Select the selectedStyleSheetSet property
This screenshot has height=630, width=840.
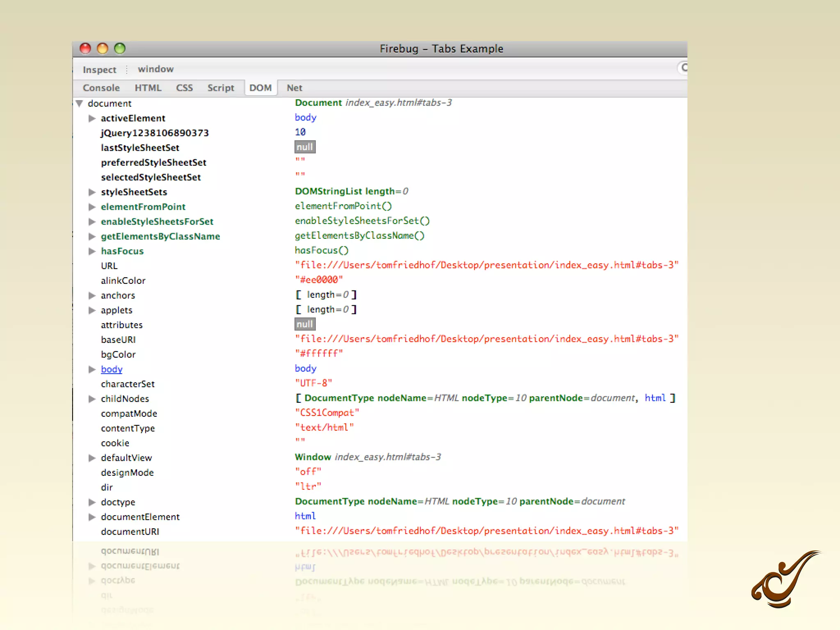[151, 178]
